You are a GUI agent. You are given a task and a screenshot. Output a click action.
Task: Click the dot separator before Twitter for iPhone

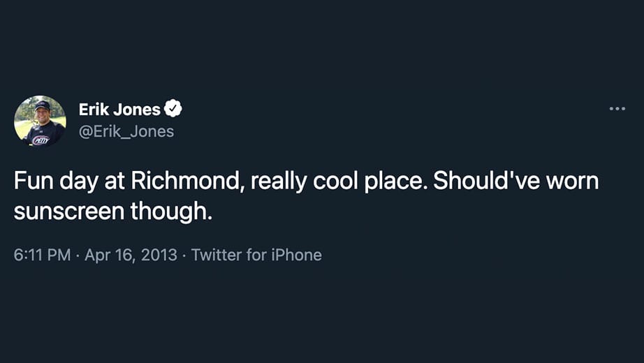tap(184, 255)
